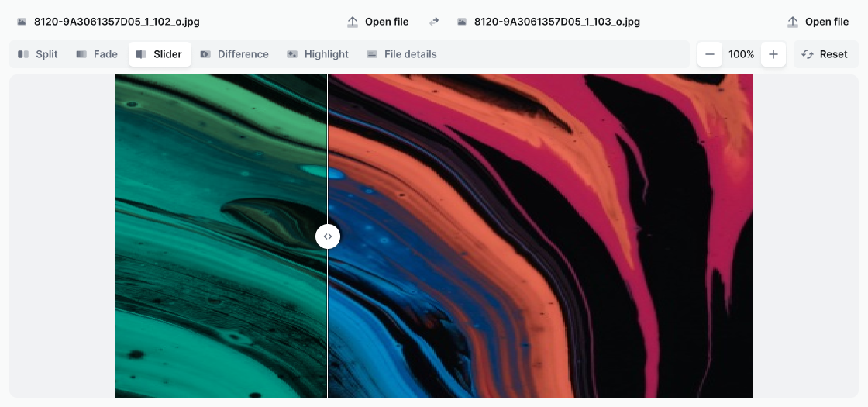Click the green-tinted left image area
Image resolution: width=868 pixels, height=407 pixels.
pyautogui.click(x=221, y=236)
